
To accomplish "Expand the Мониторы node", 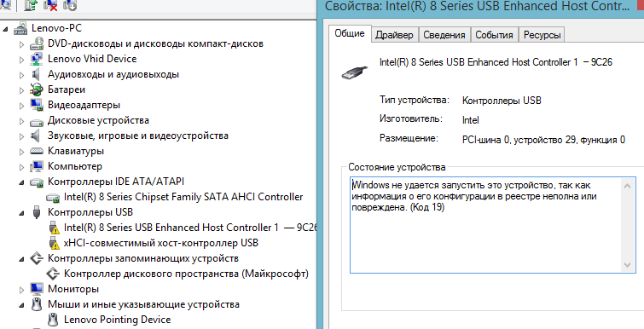I will pos(22,290).
